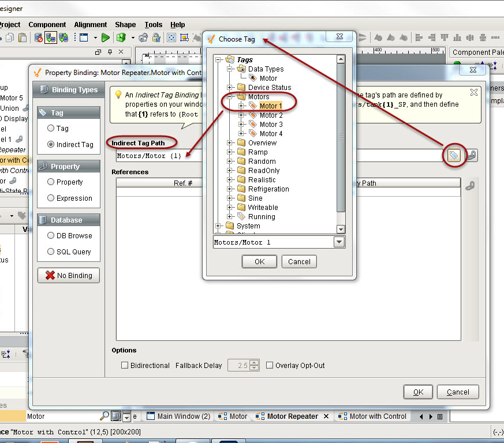Click the link icon beside the References table
The width and height of the screenshot is (504, 443).
pos(469,186)
